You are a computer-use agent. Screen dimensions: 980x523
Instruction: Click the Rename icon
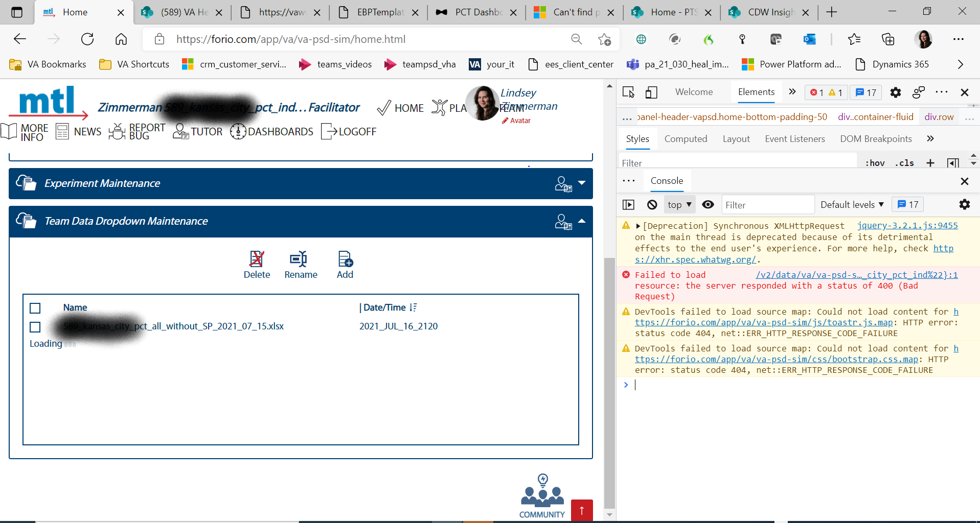pos(300,260)
